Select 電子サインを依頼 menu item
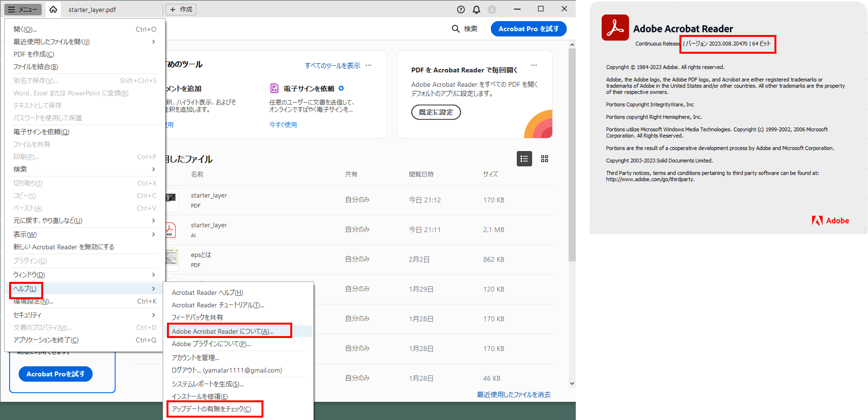 click(85, 132)
